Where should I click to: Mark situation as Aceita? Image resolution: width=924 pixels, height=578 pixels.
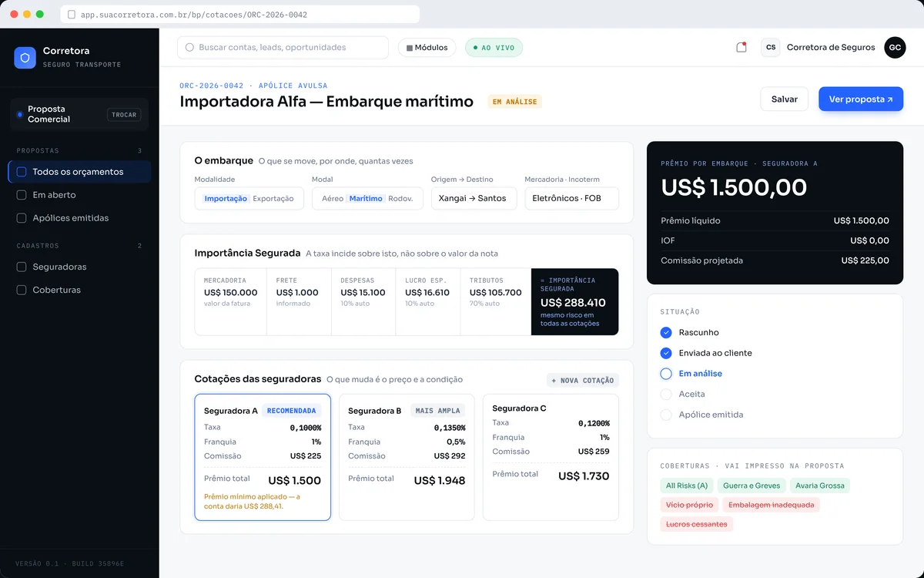pyautogui.click(x=691, y=394)
